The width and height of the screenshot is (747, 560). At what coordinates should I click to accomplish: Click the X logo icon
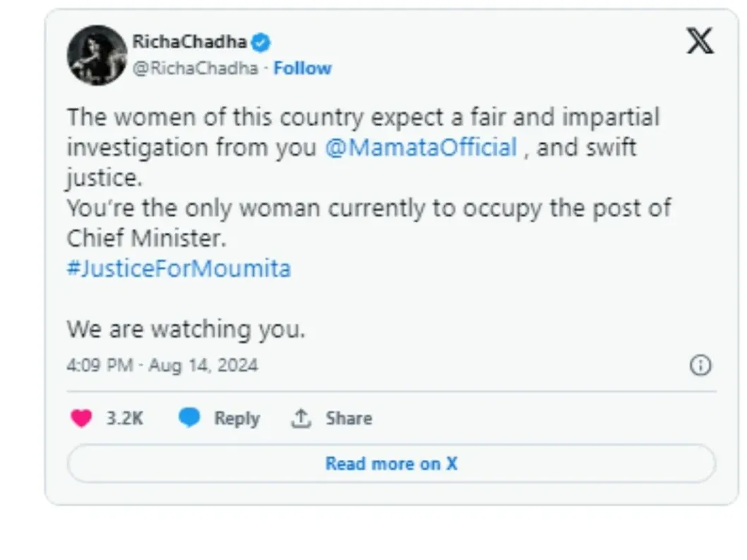700,41
